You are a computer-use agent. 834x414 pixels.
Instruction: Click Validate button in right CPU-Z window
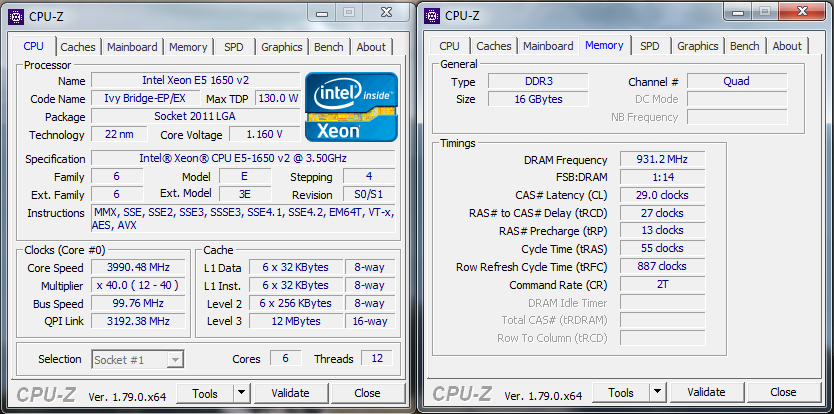pyautogui.click(x=706, y=393)
